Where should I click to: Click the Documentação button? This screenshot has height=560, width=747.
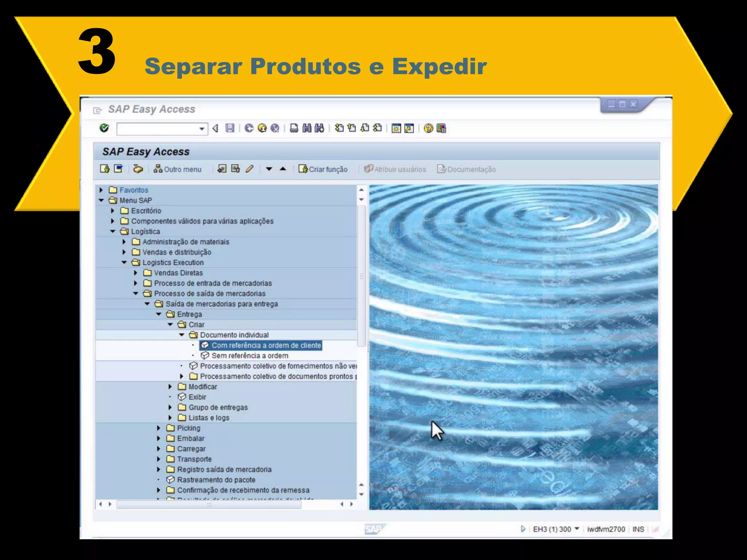click(467, 169)
